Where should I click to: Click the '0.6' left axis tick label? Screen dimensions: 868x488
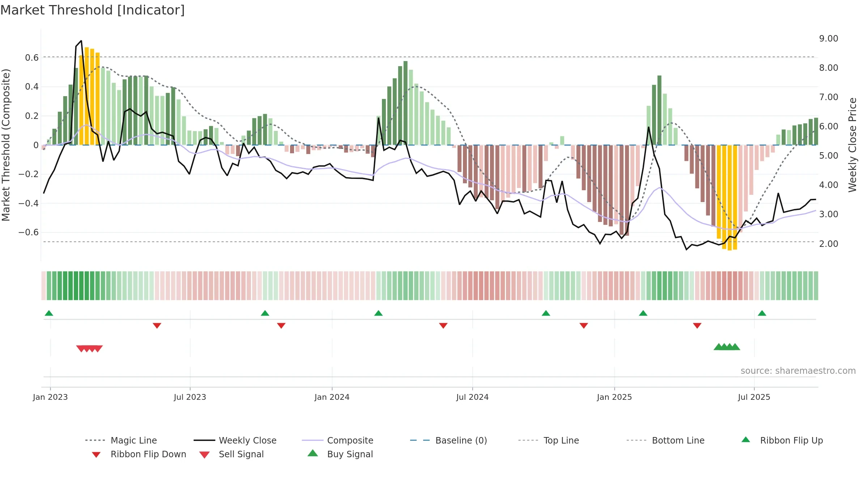32,57
